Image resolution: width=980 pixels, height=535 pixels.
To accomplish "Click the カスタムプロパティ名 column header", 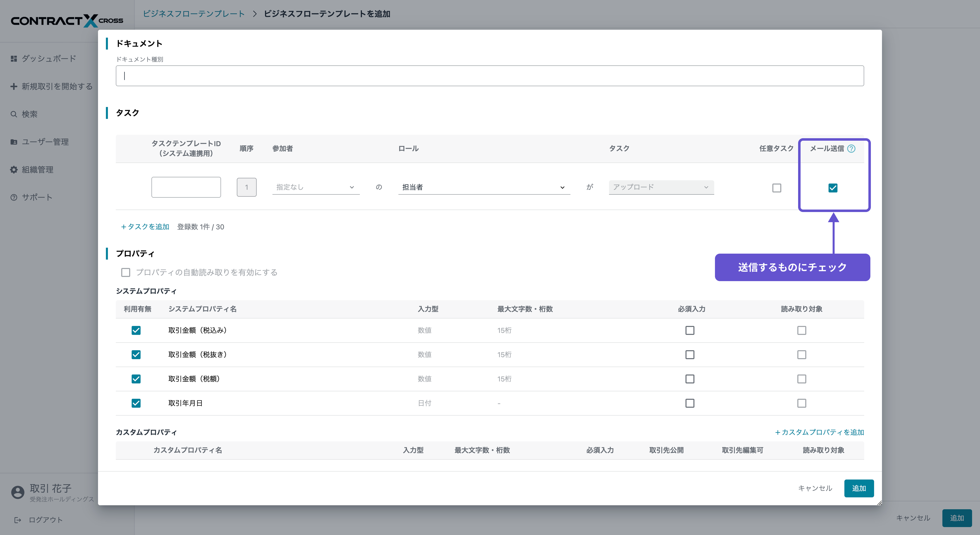I will pyautogui.click(x=188, y=451).
